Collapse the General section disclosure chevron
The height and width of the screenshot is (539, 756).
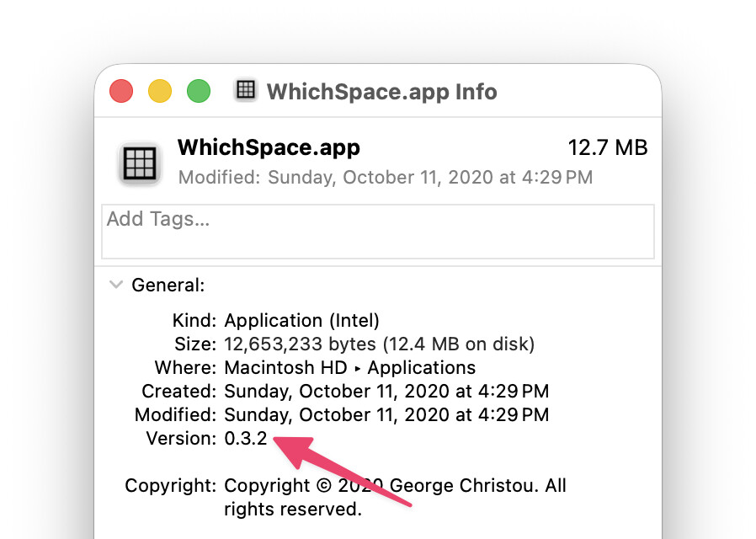116,285
